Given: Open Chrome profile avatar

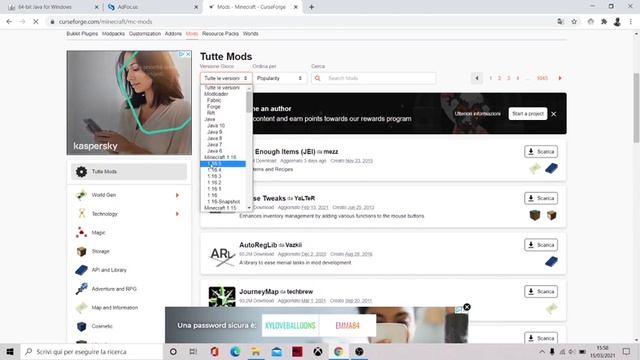Looking at the screenshot, I should tap(617, 22).
